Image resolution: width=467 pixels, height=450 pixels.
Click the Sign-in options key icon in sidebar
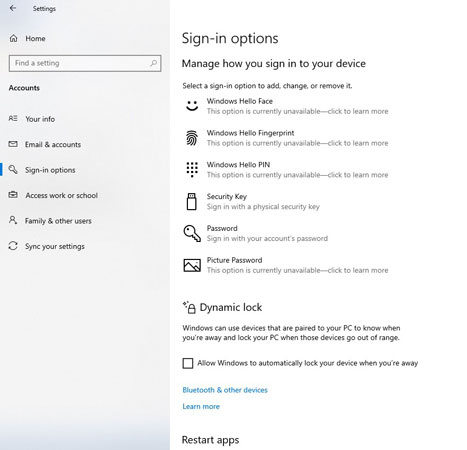(x=13, y=169)
